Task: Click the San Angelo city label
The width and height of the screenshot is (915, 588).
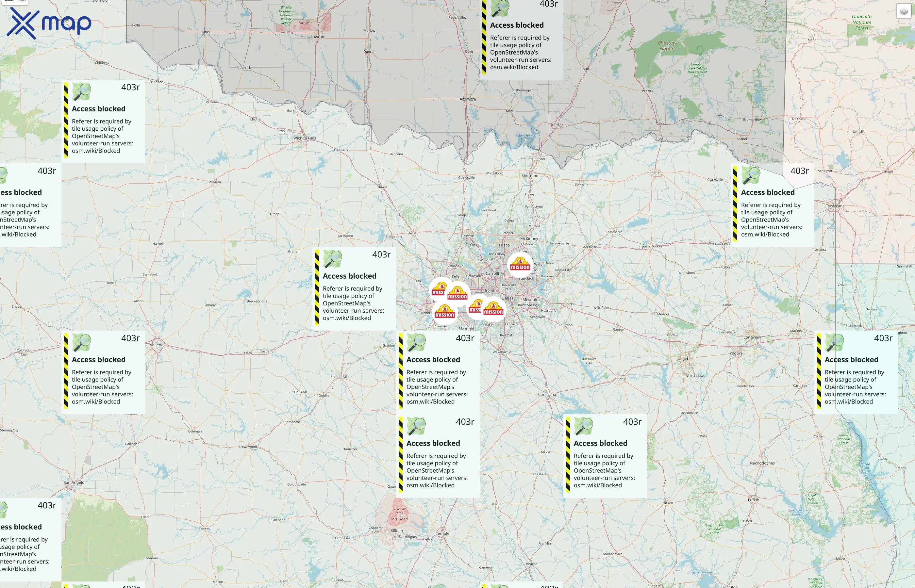Action: click(x=74, y=482)
